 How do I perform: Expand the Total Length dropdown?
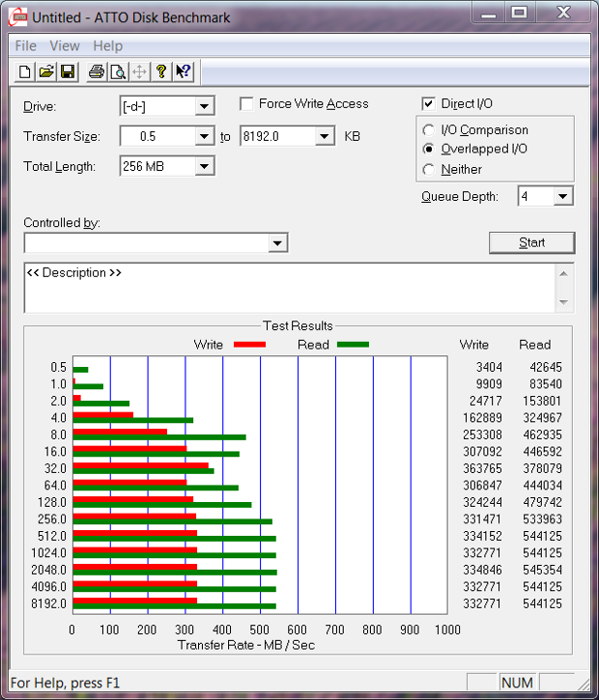tap(204, 167)
